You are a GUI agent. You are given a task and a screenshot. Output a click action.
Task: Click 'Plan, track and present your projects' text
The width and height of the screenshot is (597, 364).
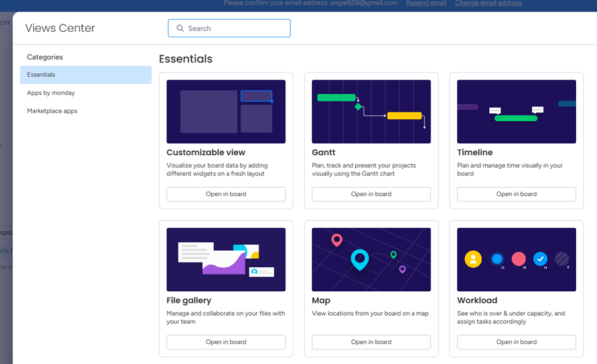[364, 169]
